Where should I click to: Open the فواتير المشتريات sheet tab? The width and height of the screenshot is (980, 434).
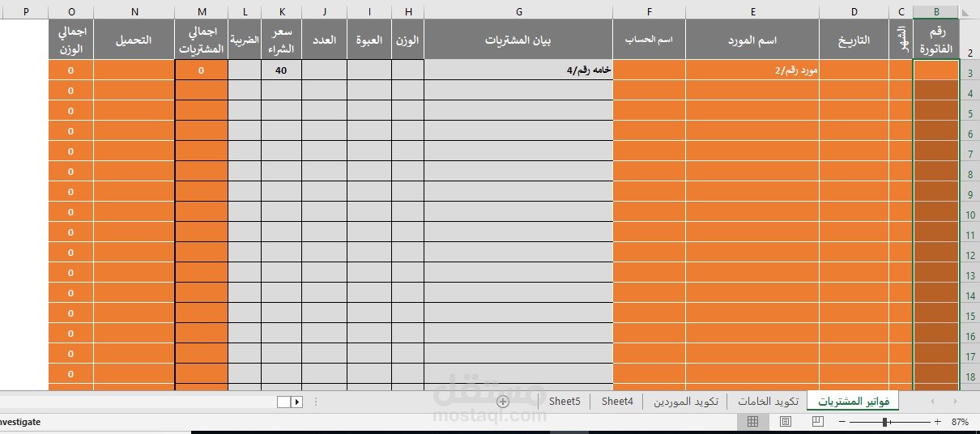pos(853,402)
